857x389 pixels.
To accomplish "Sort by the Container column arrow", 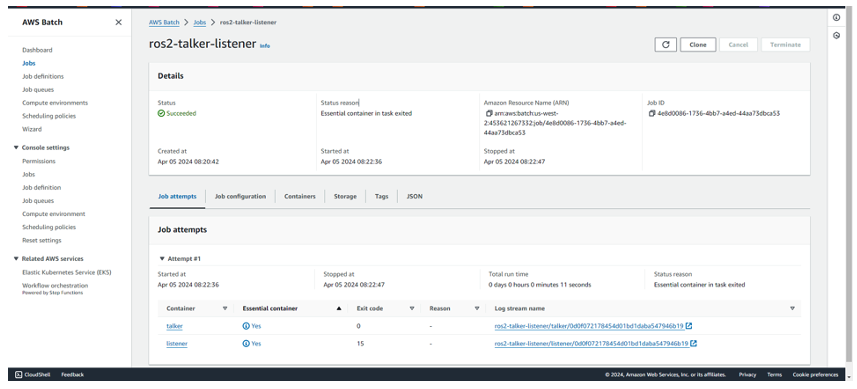I will (225, 308).
